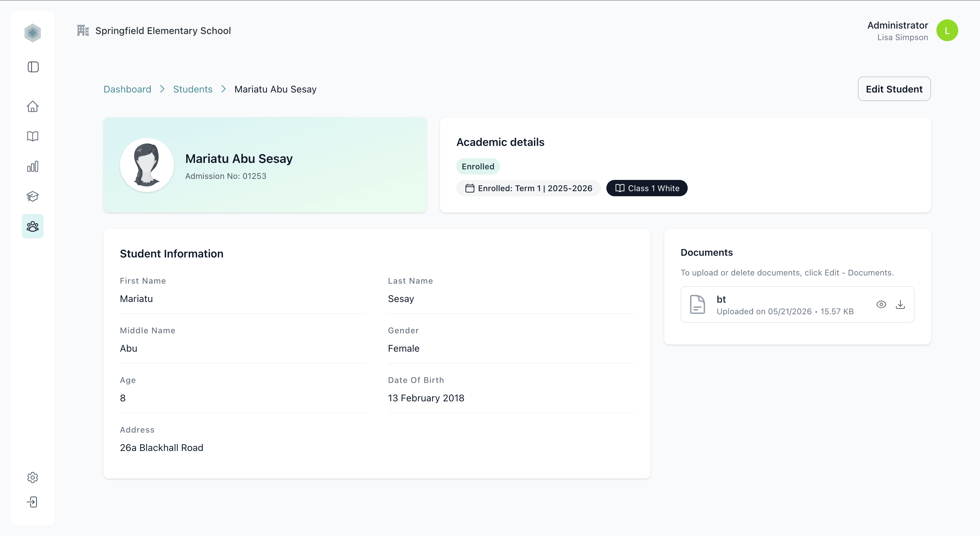Click the book icon in Class 1 White
Image resolution: width=980 pixels, height=536 pixels.
click(620, 188)
